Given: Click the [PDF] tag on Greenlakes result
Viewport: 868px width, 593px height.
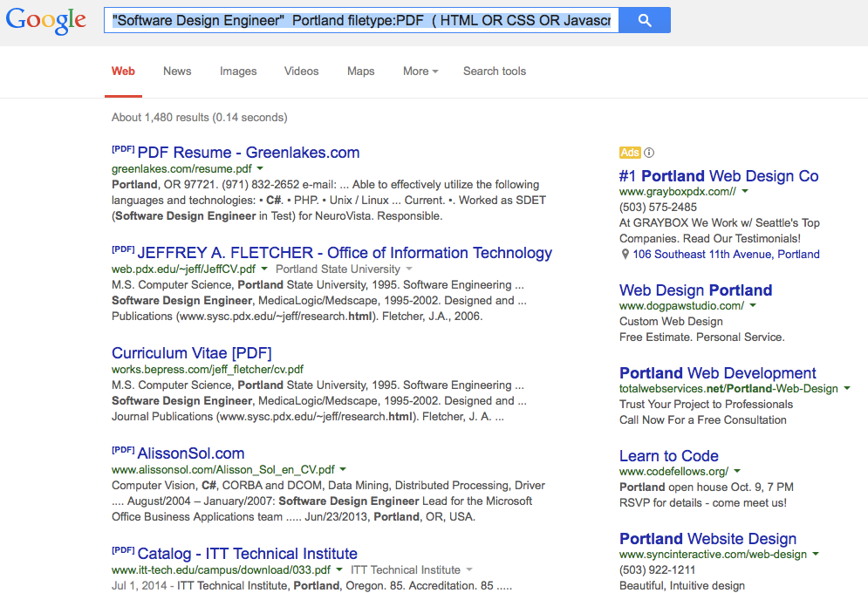Looking at the screenshot, I should tap(123, 149).
